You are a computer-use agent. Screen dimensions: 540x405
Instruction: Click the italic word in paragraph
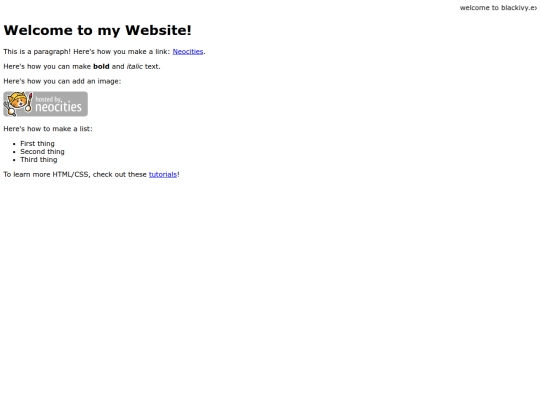(135, 66)
